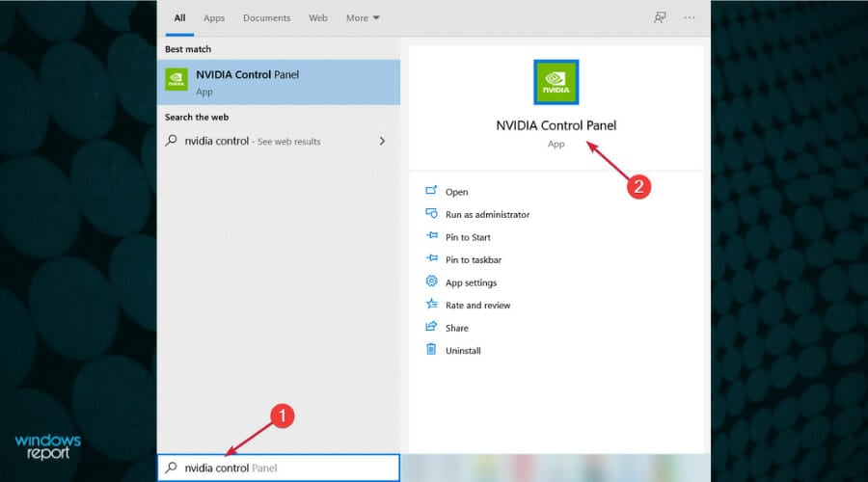Switch to the Apps tab

214,17
